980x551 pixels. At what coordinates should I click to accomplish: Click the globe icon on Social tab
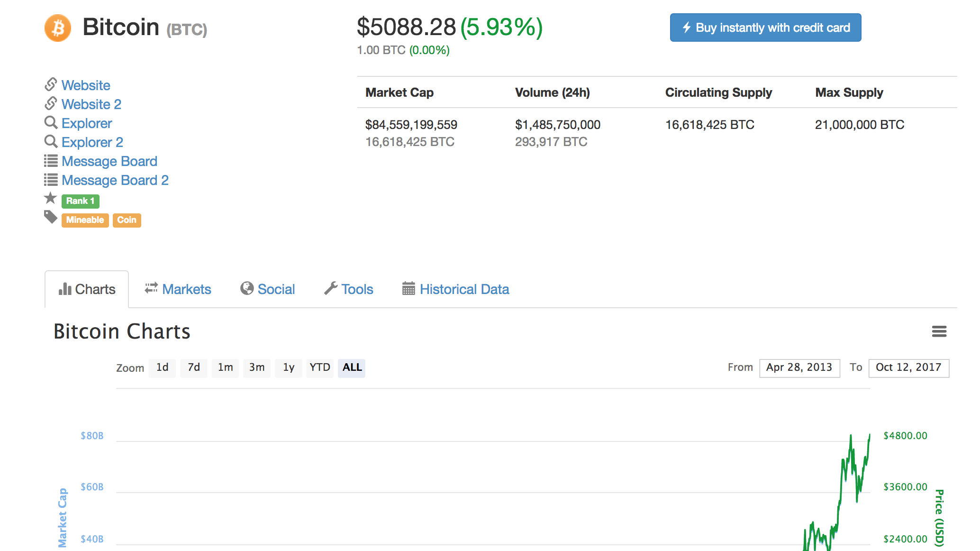click(x=247, y=288)
